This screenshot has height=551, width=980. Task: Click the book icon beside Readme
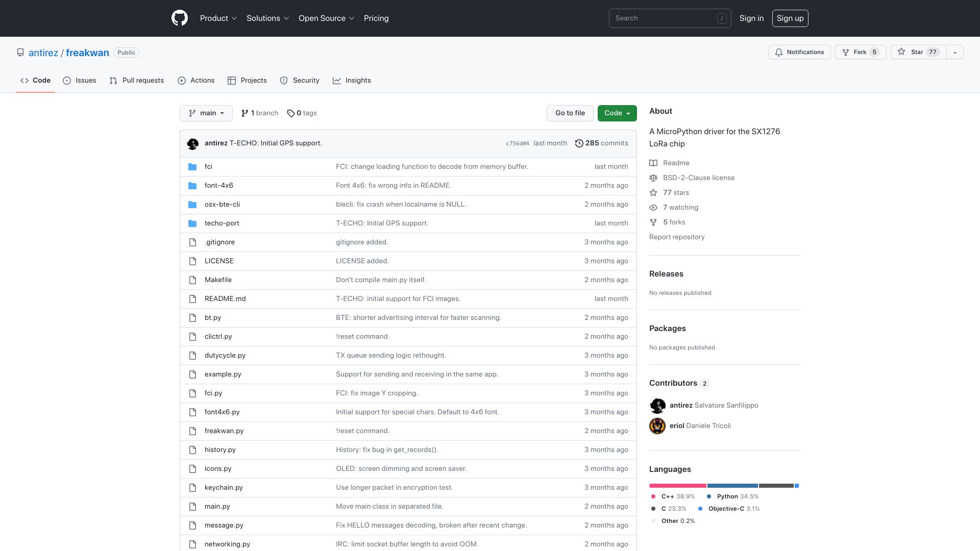click(x=653, y=163)
